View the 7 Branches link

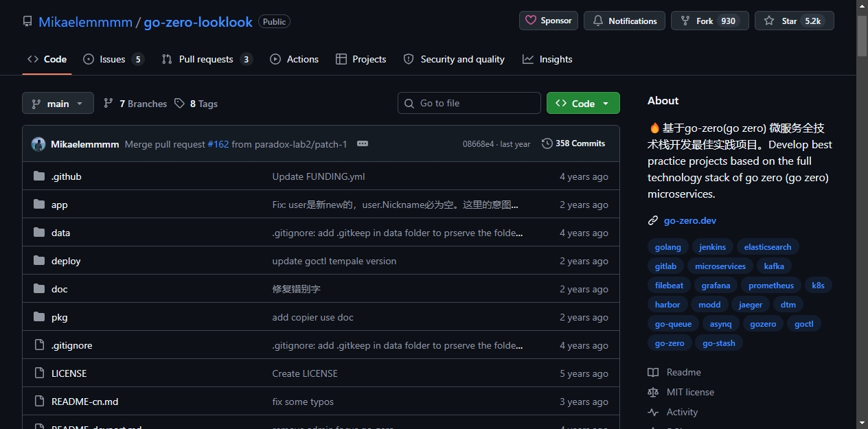click(135, 104)
